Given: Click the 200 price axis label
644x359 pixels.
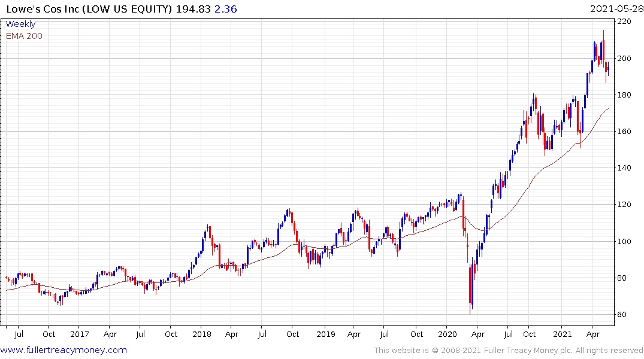Looking at the screenshot, I should (624, 58).
